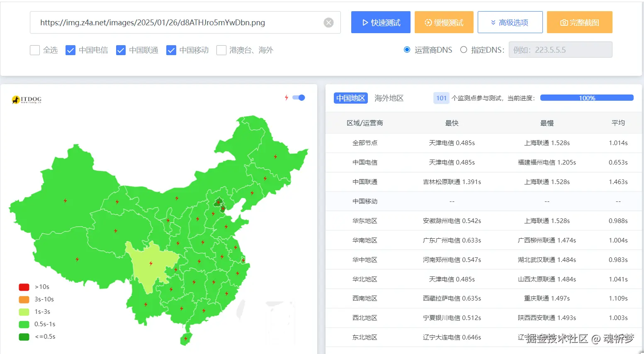The width and height of the screenshot is (644, 354).
Task: Click 吉林松原联通 1.391s cell
Action: [452, 182]
